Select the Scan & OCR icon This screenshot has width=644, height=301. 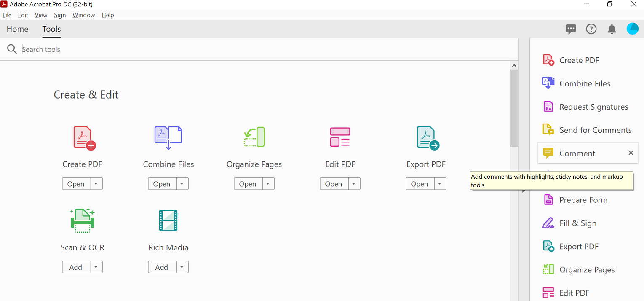point(82,220)
